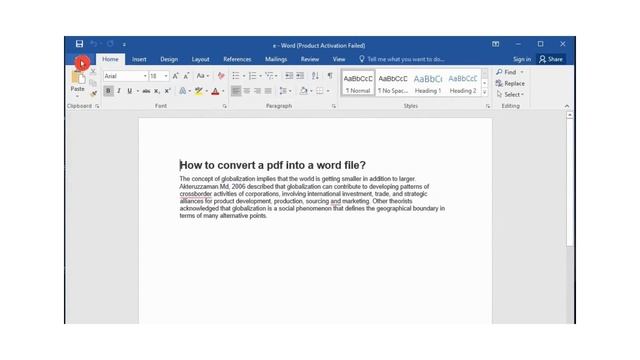Apply paragraph shading paint bucket
Screen dimensions: 640x360
303,91
